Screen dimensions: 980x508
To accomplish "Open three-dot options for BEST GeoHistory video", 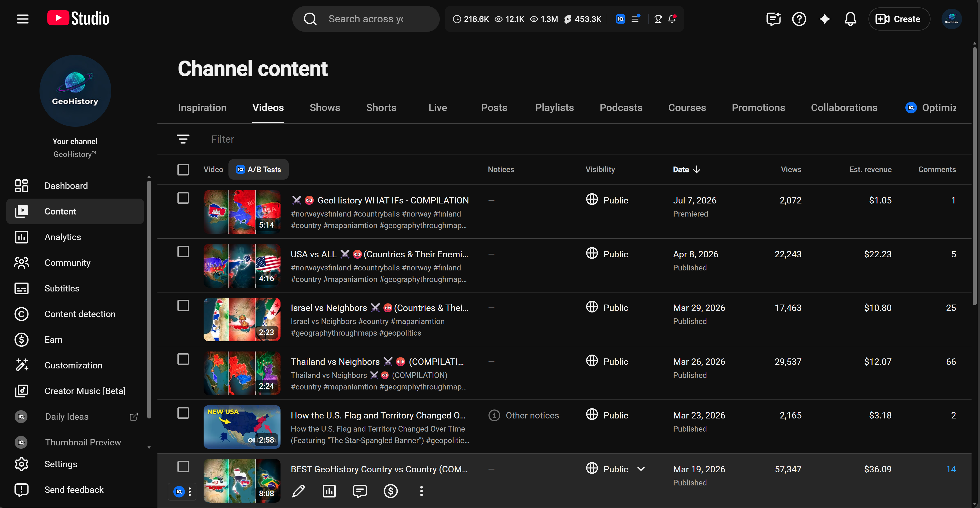I will 421,491.
